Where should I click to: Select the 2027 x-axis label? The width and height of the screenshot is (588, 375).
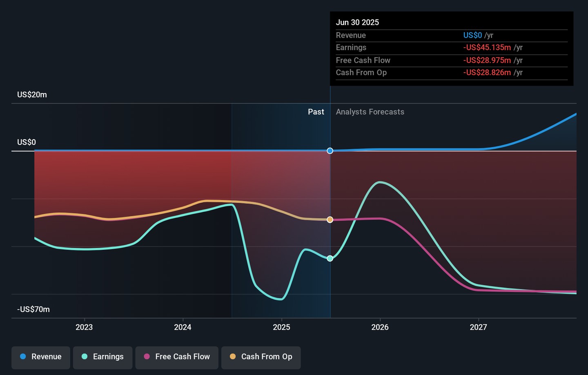click(478, 327)
